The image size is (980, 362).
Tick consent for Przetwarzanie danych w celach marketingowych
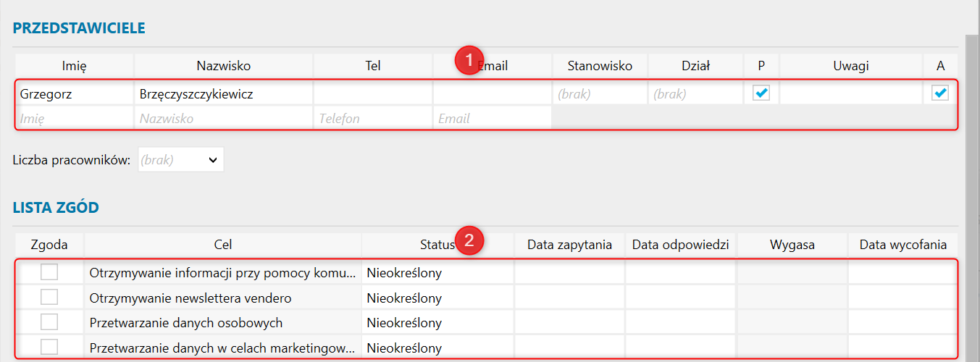point(49,347)
